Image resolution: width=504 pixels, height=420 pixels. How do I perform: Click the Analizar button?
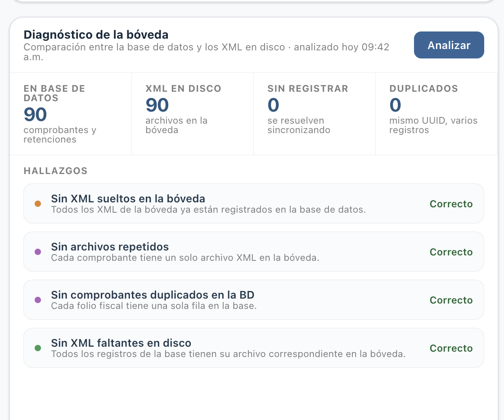pyautogui.click(x=449, y=45)
